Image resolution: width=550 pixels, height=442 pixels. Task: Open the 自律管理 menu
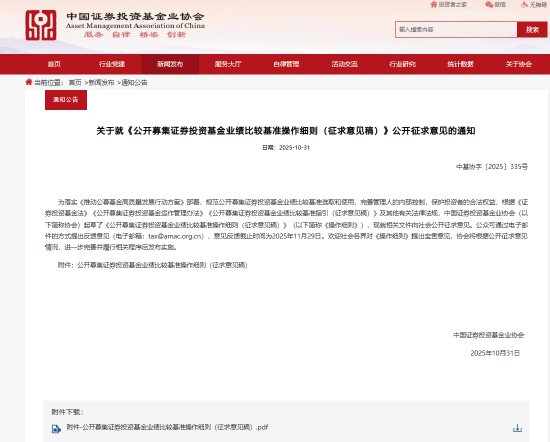pyautogui.click(x=286, y=64)
